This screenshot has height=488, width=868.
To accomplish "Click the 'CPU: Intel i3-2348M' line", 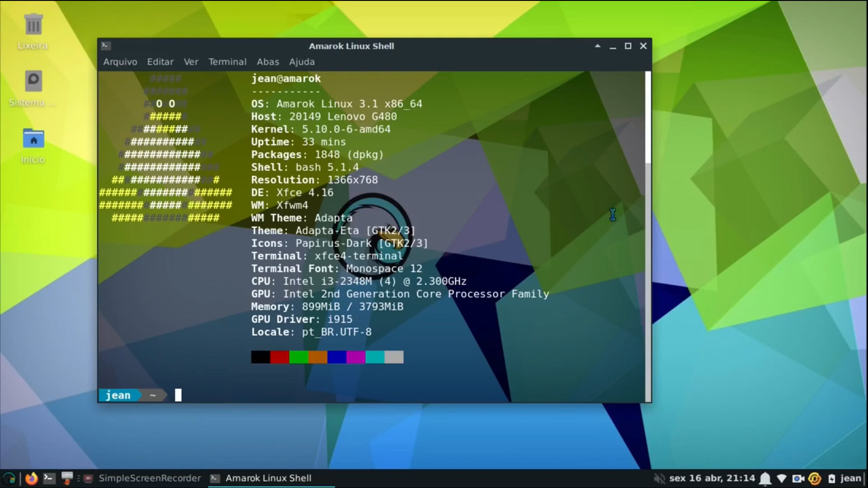I will point(359,281).
